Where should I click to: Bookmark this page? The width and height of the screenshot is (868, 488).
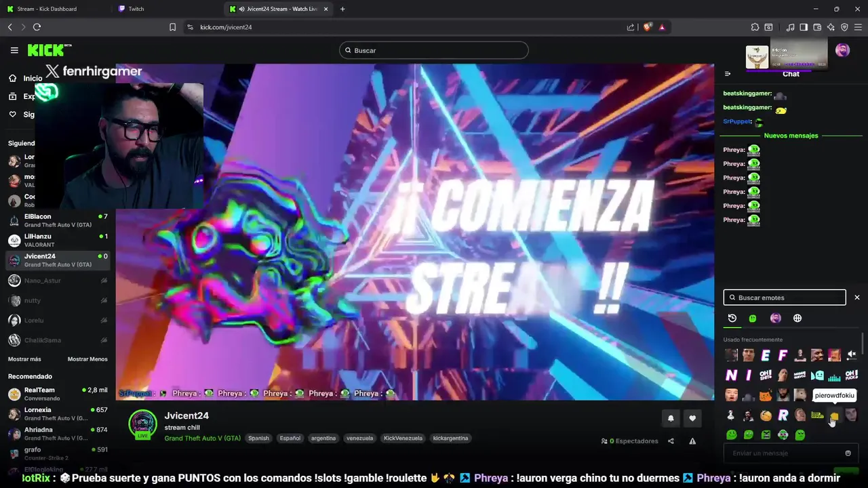[x=172, y=27]
